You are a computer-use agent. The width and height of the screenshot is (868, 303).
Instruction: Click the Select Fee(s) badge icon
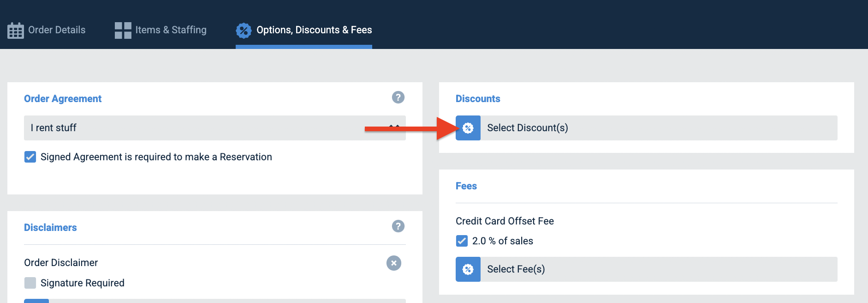point(468,269)
